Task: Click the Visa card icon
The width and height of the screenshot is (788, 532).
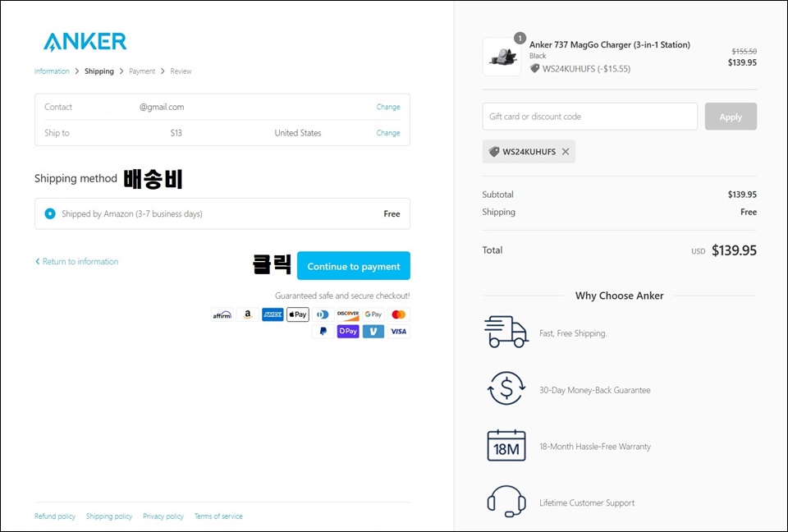Action: (399, 332)
